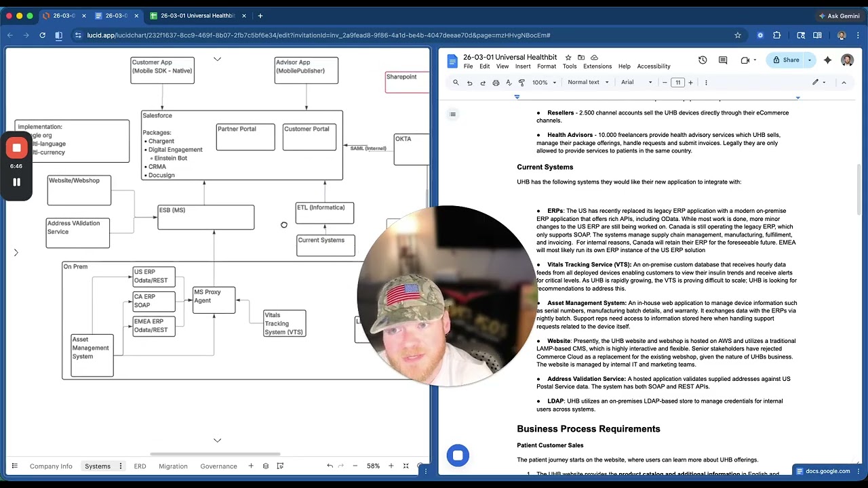
Task: Switch to the Company Info page tab
Action: click(x=51, y=466)
